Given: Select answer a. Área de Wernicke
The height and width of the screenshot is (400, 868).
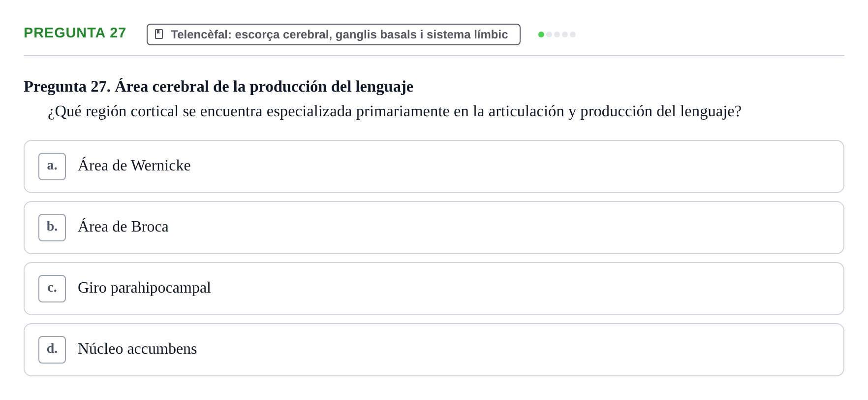Looking at the screenshot, I should tap(434, 167).
